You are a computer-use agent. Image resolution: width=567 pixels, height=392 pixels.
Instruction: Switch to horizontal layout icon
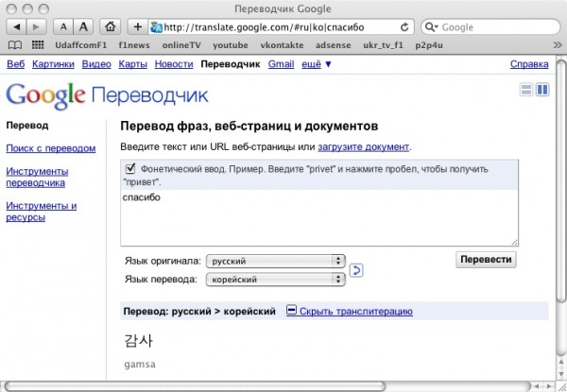pos(526,89)
